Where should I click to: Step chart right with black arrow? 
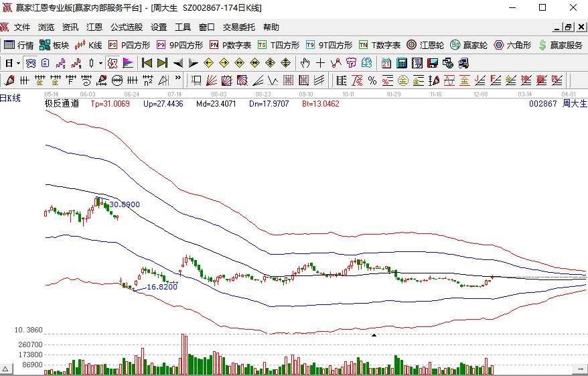tap(193, 64)
